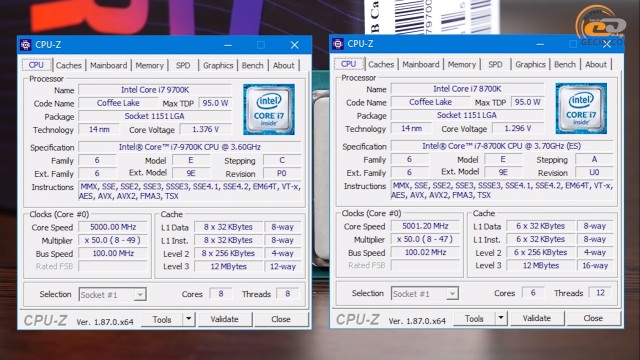Select SPD tab in right CPU-Z window

click(x=495, y=64)
